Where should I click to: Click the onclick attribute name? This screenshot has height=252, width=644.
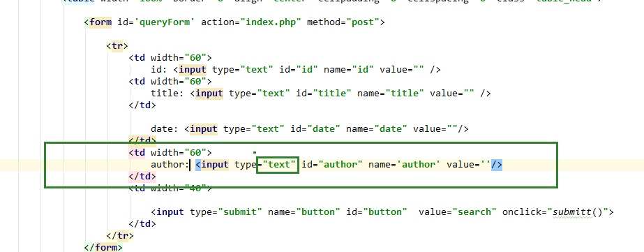[522, 212]
